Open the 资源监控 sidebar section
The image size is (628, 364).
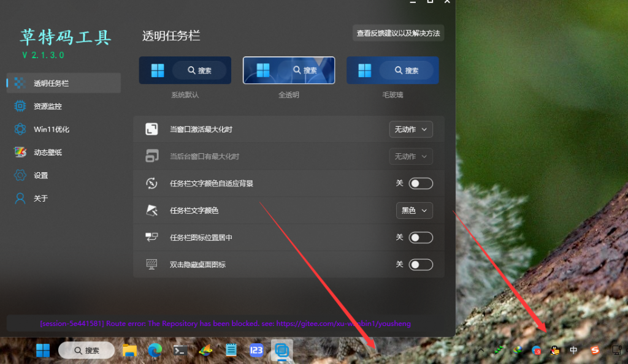click(64, 107)
